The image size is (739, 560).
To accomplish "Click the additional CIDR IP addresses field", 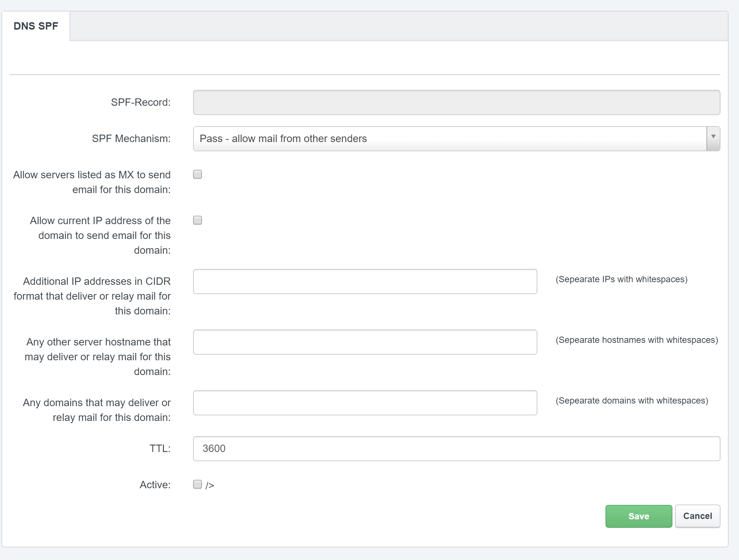I will tap(365, 281).
